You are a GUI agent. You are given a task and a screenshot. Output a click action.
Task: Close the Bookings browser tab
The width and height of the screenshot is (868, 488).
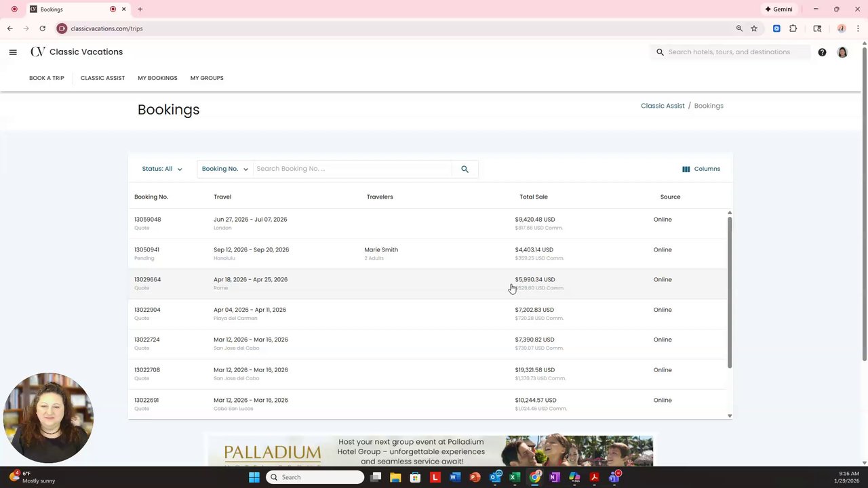coord(124,9)
